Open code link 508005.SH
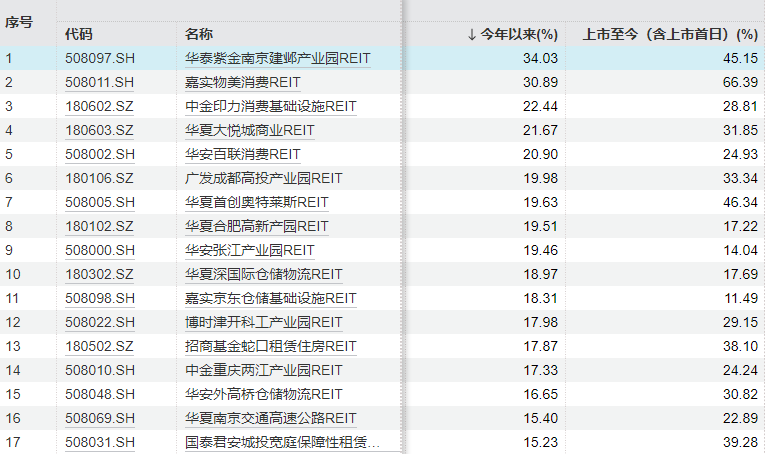The image size is (765, 454). pyautogui.click(x=100, y=202)
